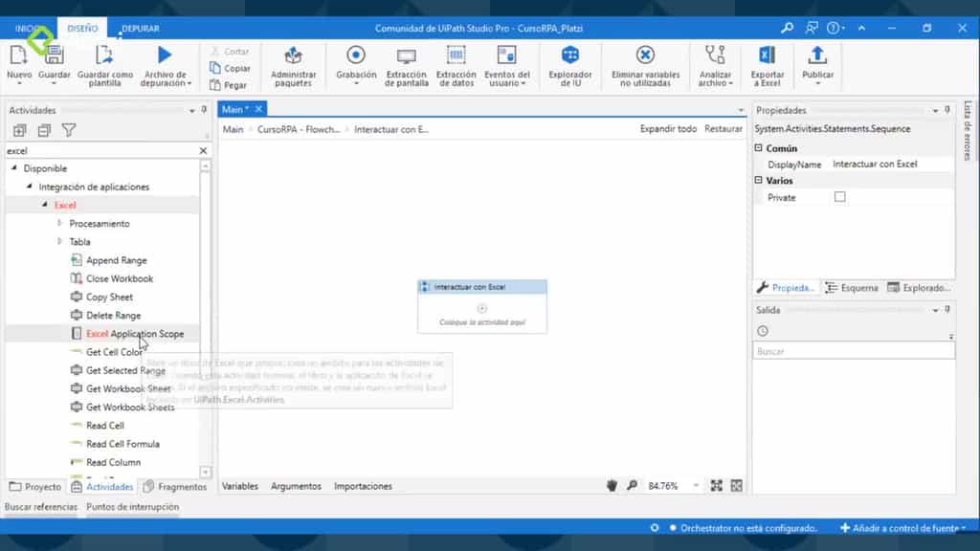
Task: Switch to the DISEÑO ribbon tab
Action: click(82, 28)
